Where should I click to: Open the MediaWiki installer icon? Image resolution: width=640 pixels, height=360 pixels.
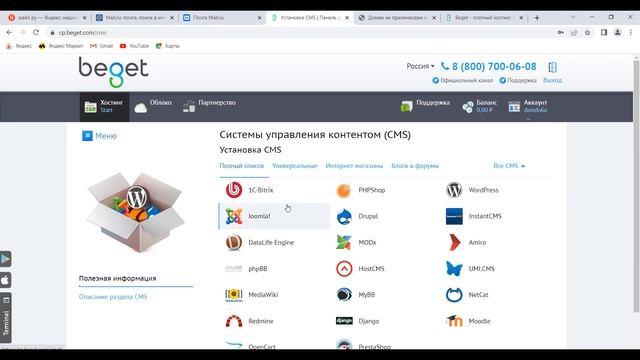tap(234, 295)
